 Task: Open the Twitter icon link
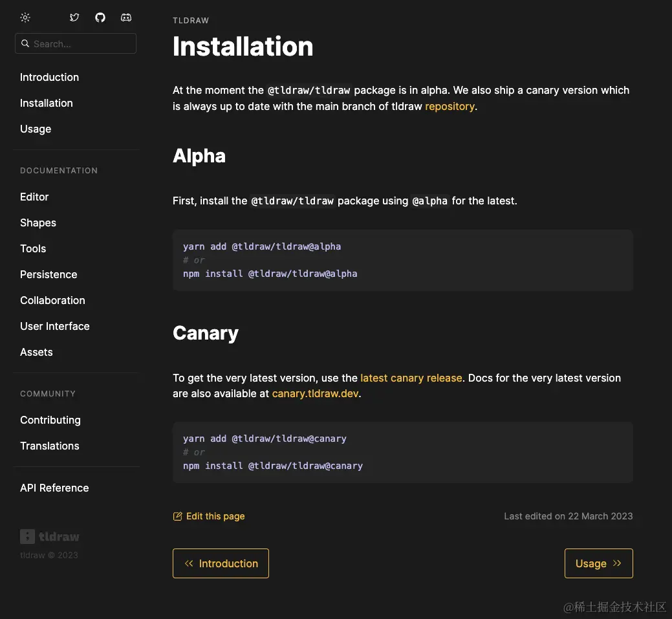[74, 17]
